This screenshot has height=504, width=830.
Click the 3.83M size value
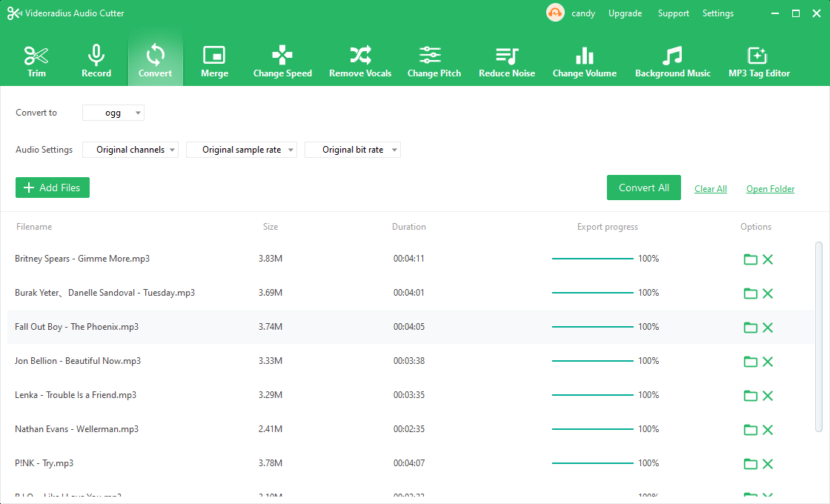click(x=270, y=259)
